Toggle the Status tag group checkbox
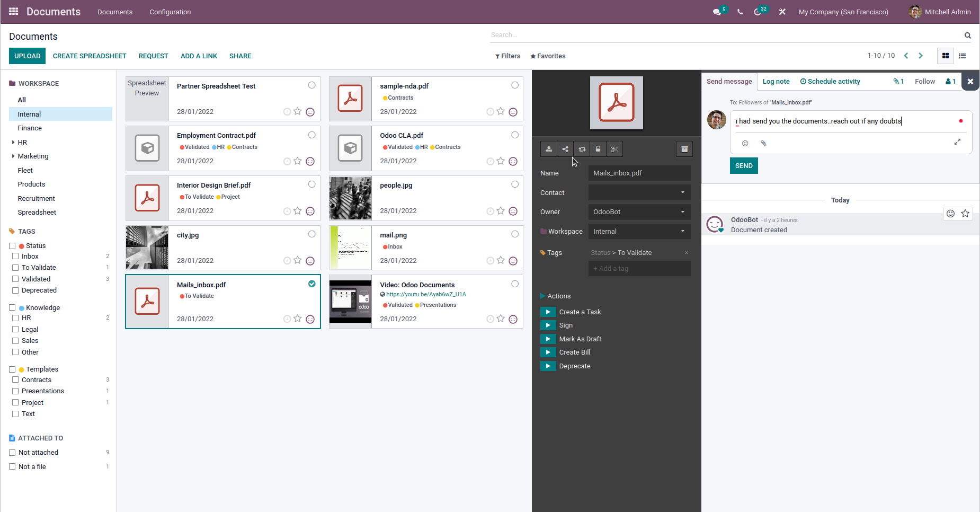 12,246
